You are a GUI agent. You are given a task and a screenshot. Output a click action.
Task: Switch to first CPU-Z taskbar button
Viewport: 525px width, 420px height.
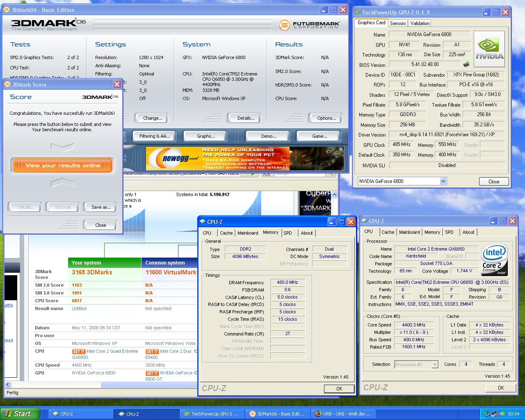point(81,414)
